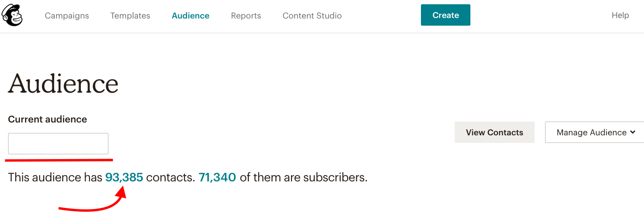Go to the Templates page
The width and height of the screenshot is (644, 217).
(130, 16)
